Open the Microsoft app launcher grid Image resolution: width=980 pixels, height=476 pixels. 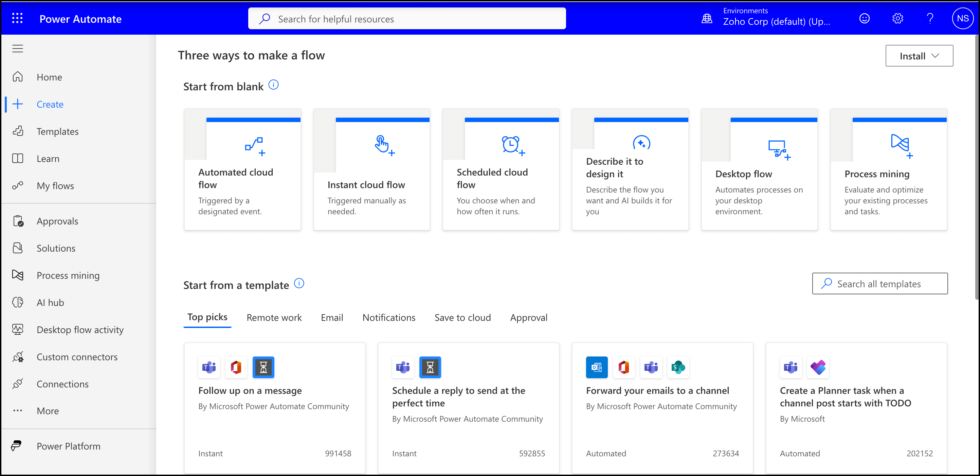[17, 18]
